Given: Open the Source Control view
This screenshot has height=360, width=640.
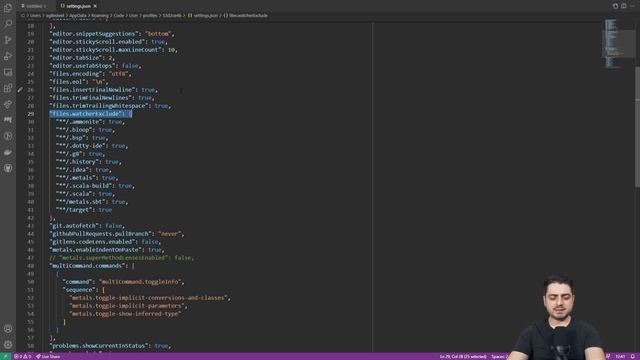Looking at the screenshot, I should click(x=8, y=40).
